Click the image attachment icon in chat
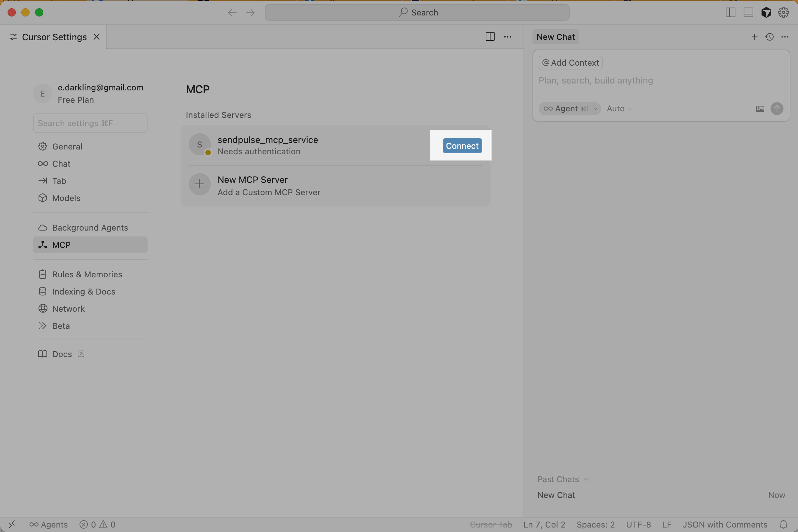 click(760, 109)
